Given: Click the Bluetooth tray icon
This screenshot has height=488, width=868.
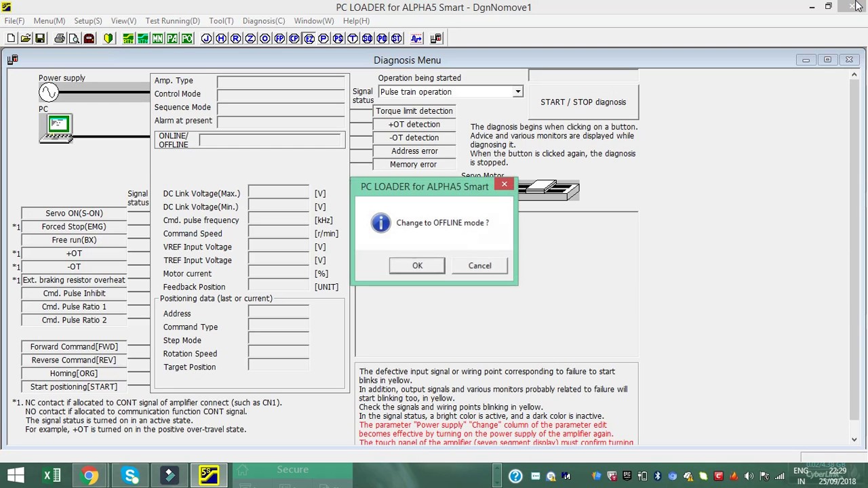Looking at the screenshot, I should (657, 476).
